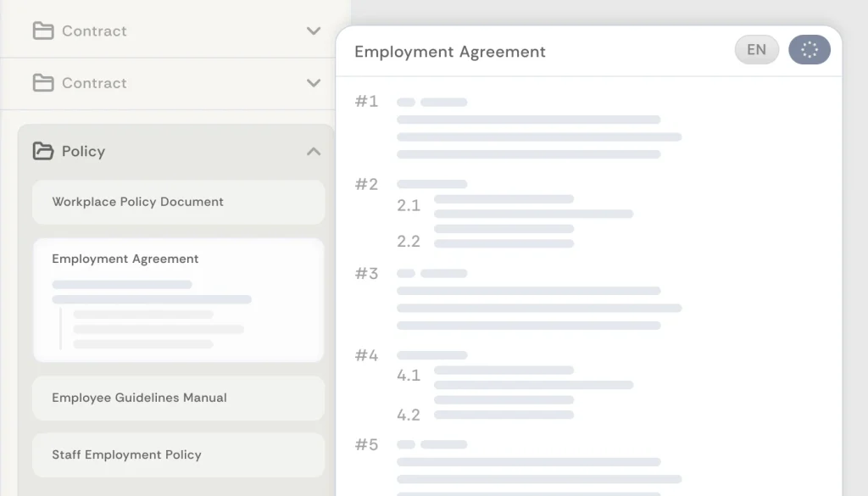Jump to section #3

(367, 274)
